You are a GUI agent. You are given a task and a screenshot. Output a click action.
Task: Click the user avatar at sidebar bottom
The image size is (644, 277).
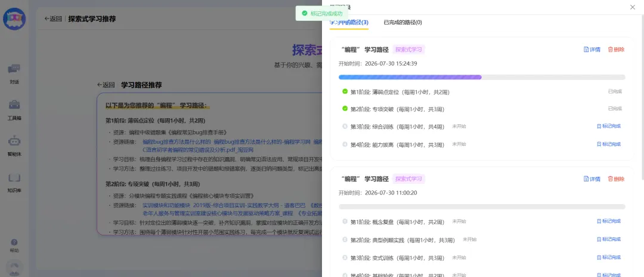click(x=14, y=269)
